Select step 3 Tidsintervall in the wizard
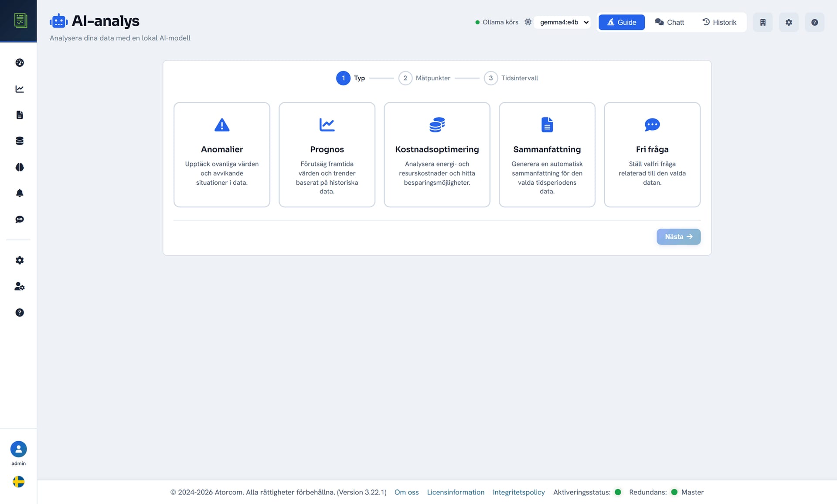837x504 pixels. coord(511,78)
